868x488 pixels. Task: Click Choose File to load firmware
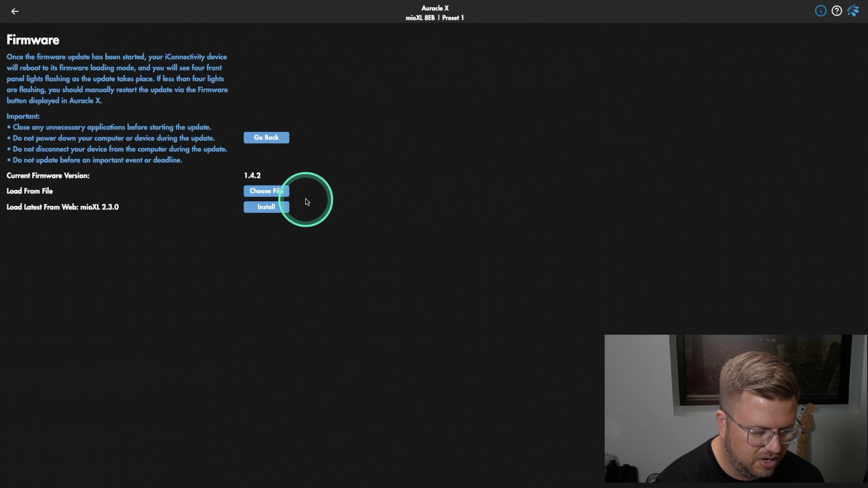pyautogui.click(x=266, y=191)
